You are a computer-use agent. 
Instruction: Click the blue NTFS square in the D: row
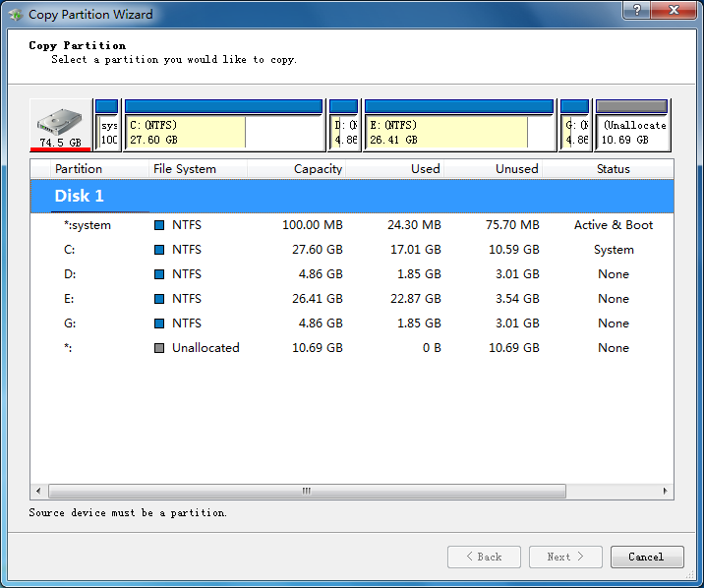point(159,274)
